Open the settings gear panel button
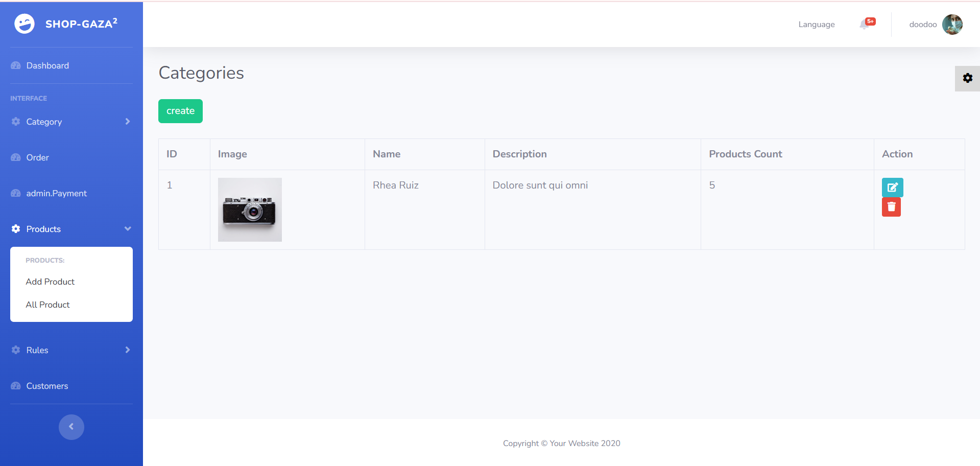This screenshot has height=466, width=980. click(x=967, y=78)
